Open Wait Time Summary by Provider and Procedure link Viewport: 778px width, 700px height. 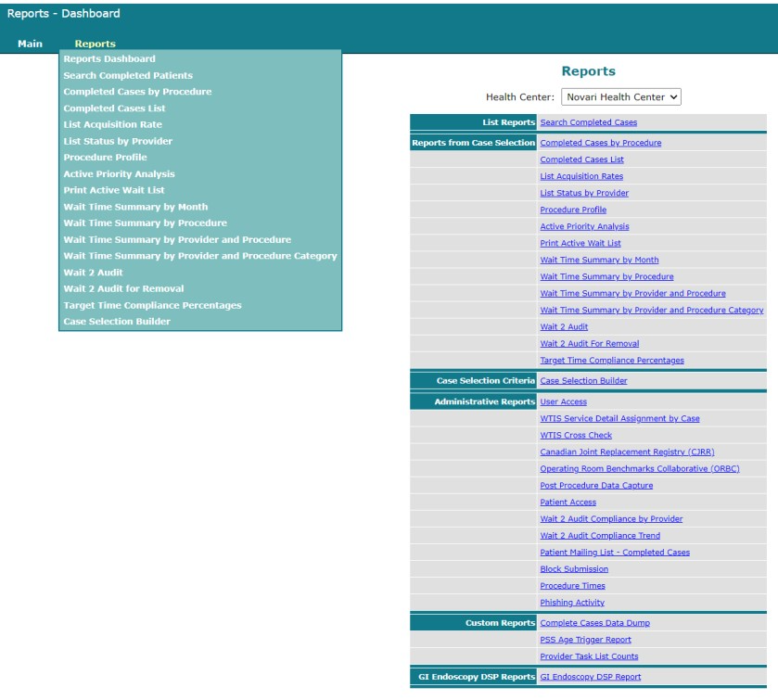pos(632,294)
